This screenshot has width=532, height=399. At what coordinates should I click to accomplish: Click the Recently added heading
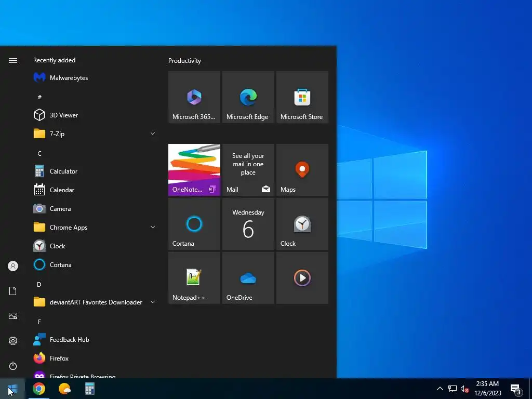coord(54,60)
